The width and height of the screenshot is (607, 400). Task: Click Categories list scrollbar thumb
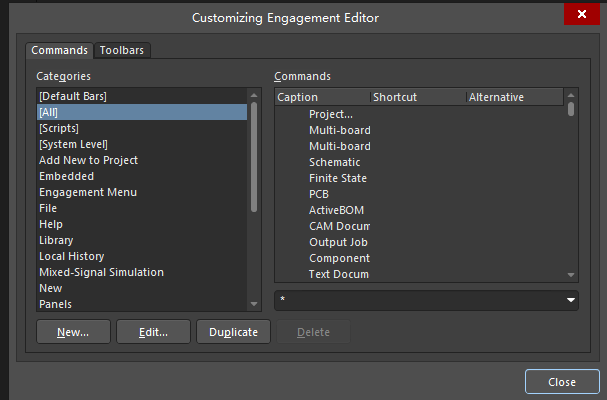pyautogui.click(x=254, y=157)
